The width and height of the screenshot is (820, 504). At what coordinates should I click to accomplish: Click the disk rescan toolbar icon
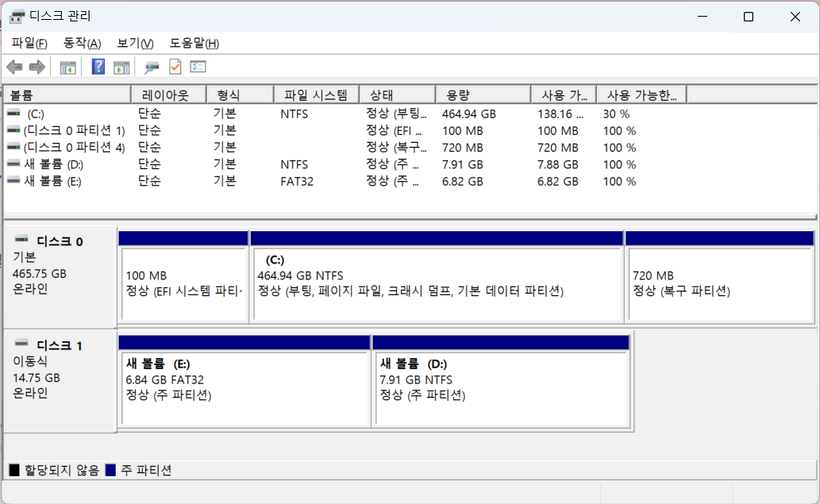(x=151, y=67)
